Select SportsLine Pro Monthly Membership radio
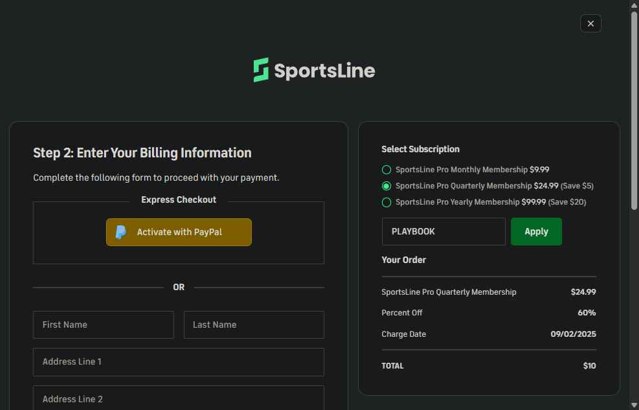This screenshot has width=639, height=410. coord(386,170)
